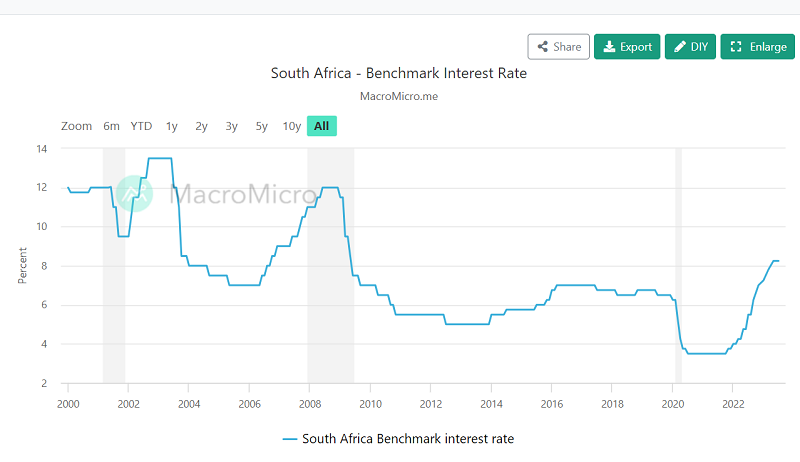Click the chart title text
This screenshot has width=800, height=462.
(x=398, y=73)
